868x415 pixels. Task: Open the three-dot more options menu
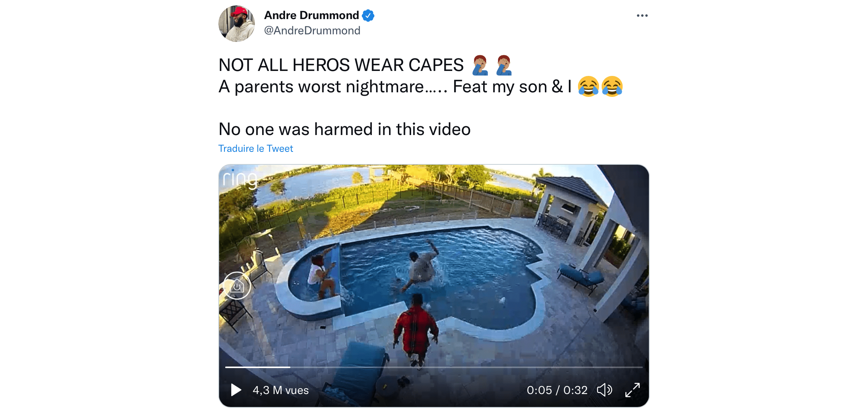642,16
